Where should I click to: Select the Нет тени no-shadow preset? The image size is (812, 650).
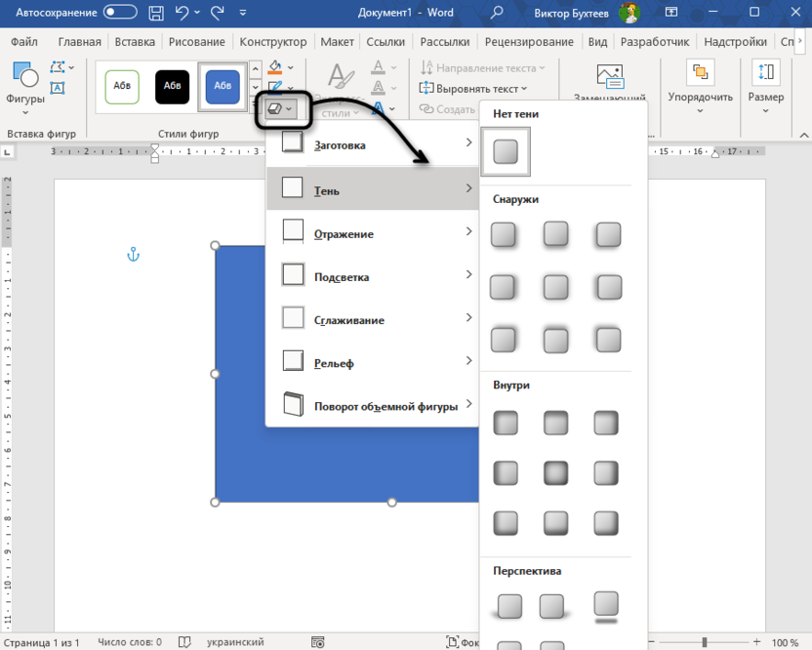(x=506, y=151)
